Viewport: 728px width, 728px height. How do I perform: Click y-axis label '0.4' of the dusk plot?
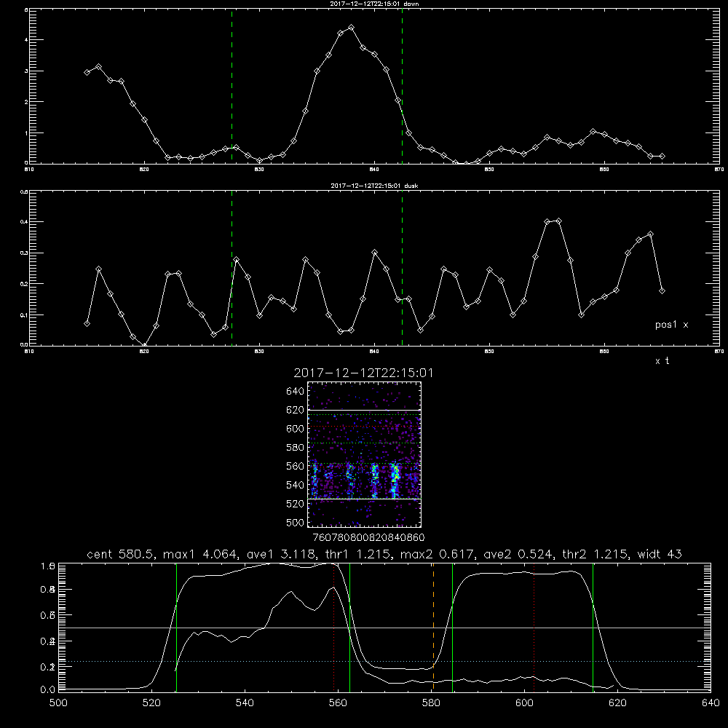(x=24, y=222)
